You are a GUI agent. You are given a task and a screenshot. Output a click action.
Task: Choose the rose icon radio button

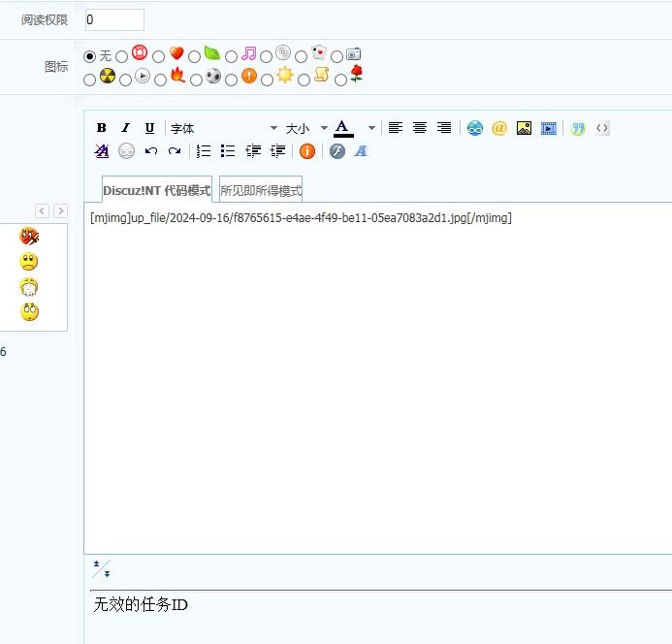(340, 80)
